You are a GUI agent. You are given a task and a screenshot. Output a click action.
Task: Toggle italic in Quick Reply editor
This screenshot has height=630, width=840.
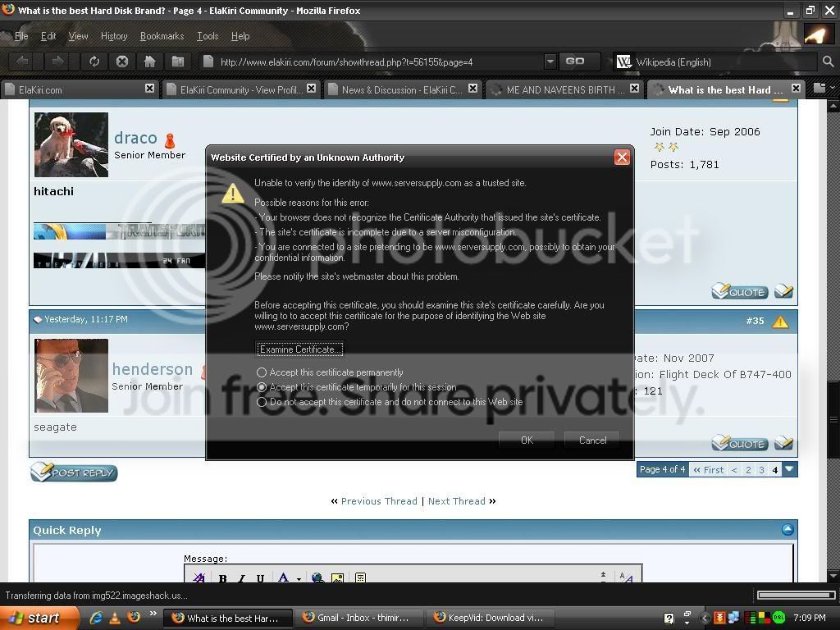[242, 578]
